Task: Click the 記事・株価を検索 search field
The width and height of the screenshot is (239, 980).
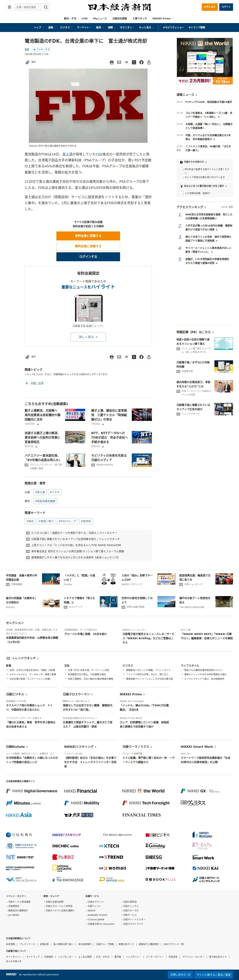Action: pyautogui.click(x=29, y=7)
